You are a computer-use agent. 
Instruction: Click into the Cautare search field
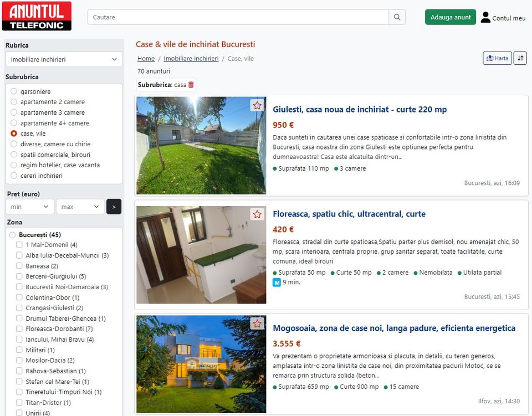[x=238, y=17]
